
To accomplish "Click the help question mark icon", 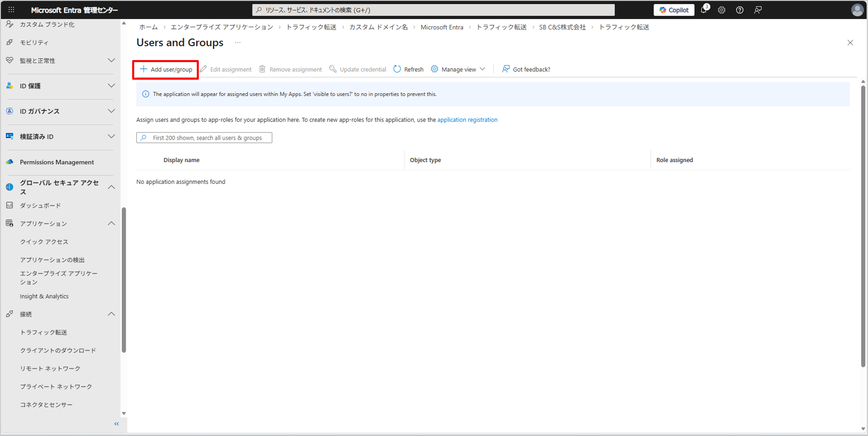I will coord(740,10).
